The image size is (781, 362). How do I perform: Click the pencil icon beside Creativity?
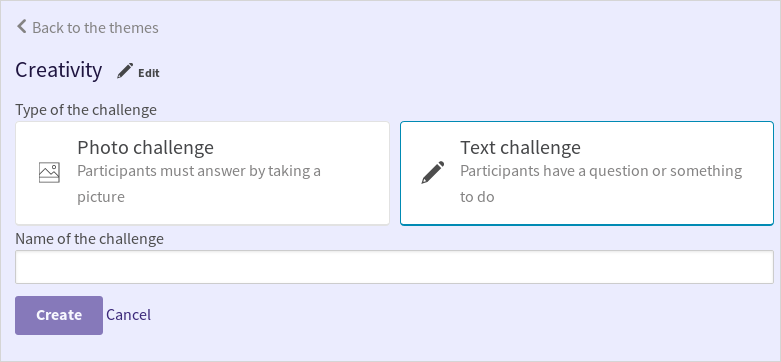pos(125,71)
